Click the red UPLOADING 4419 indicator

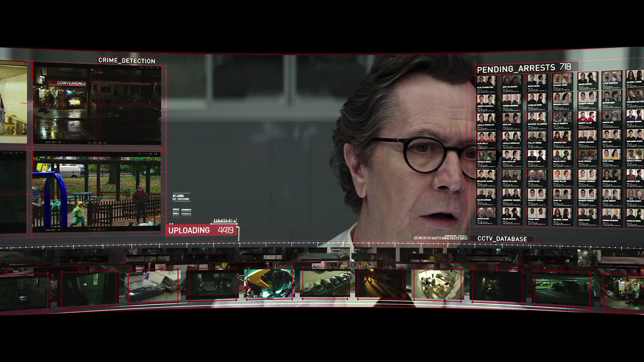(201, 230)
